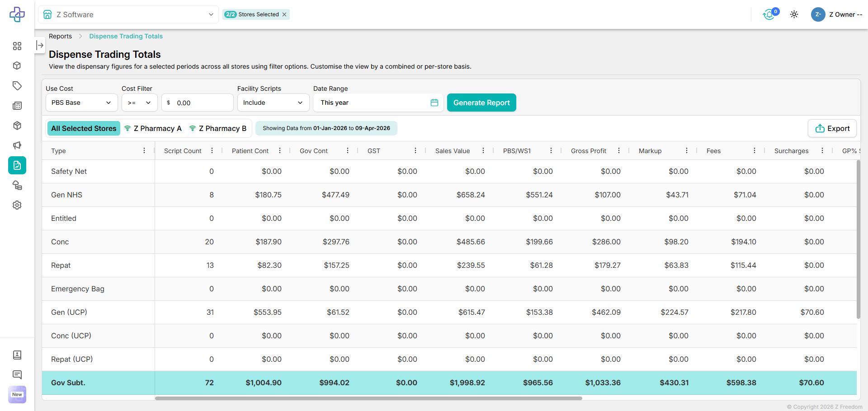Open the dashboard grid icon in sidebar
This screenshot has width=868, height=411.
tap(17, 46)
